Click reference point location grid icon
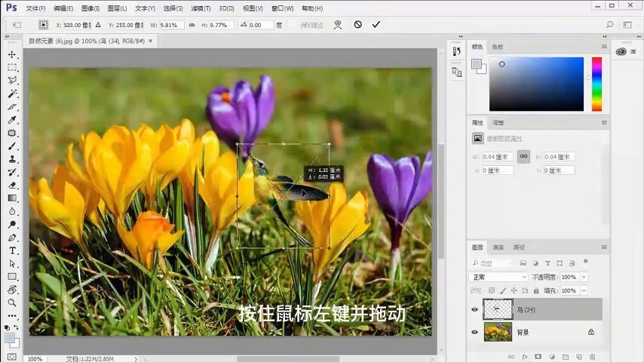The width and height of the screenshot is (644, 362). pos(43,25)
